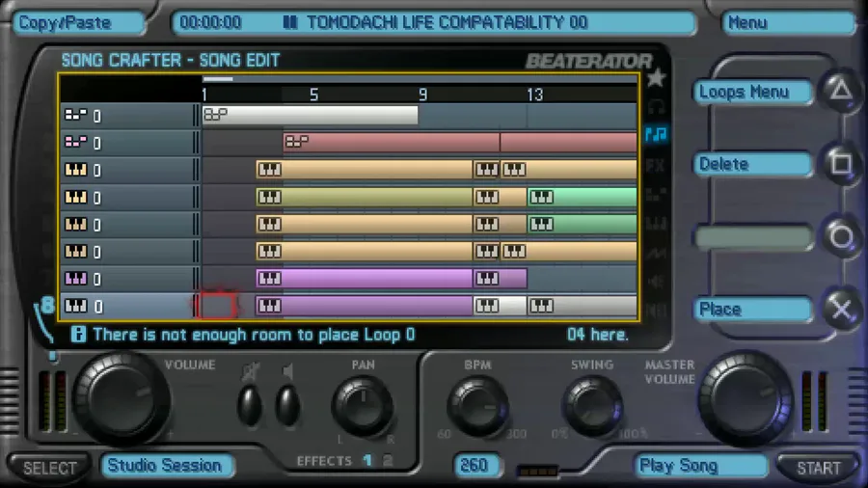Select the first purple loop on track 7
Screen dimensions: 868x488
point(365,279)
